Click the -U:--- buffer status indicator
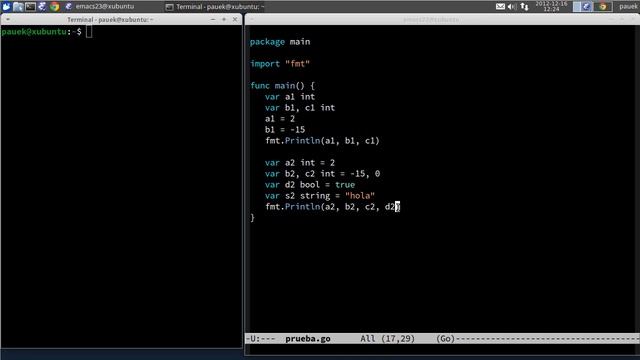 pos(260,338)
